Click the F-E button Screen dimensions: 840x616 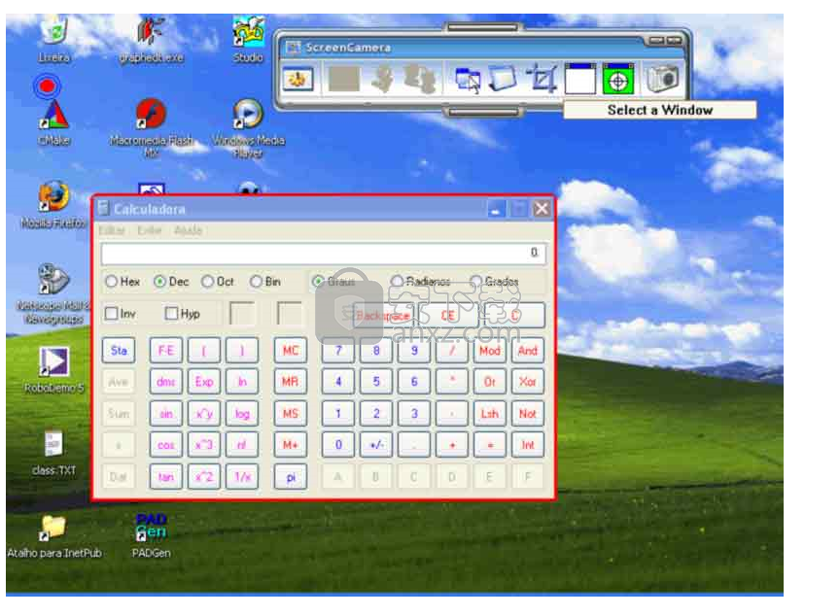(x=165, y=350)
